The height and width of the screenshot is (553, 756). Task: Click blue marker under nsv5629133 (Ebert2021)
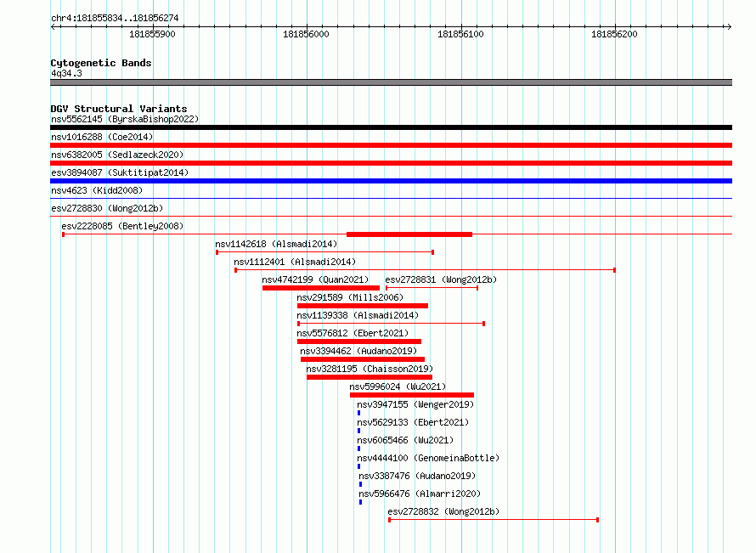[x=358, y=431]
